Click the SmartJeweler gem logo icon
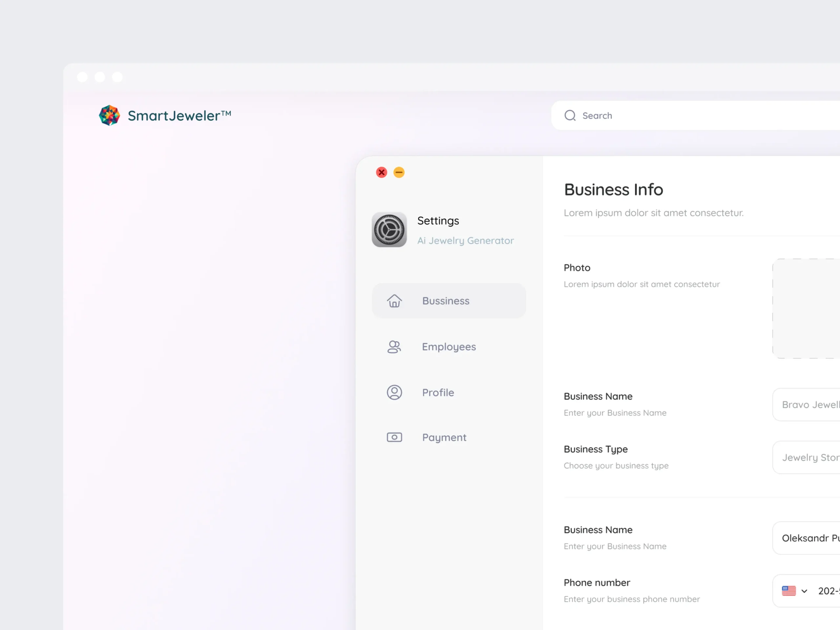This screenshot has width=840, height=630. click(x=109, y=115)
